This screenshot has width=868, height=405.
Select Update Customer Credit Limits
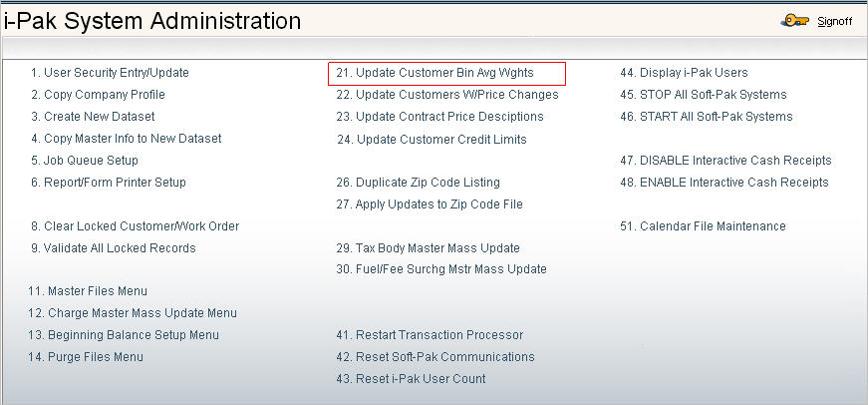click(432, 140)
